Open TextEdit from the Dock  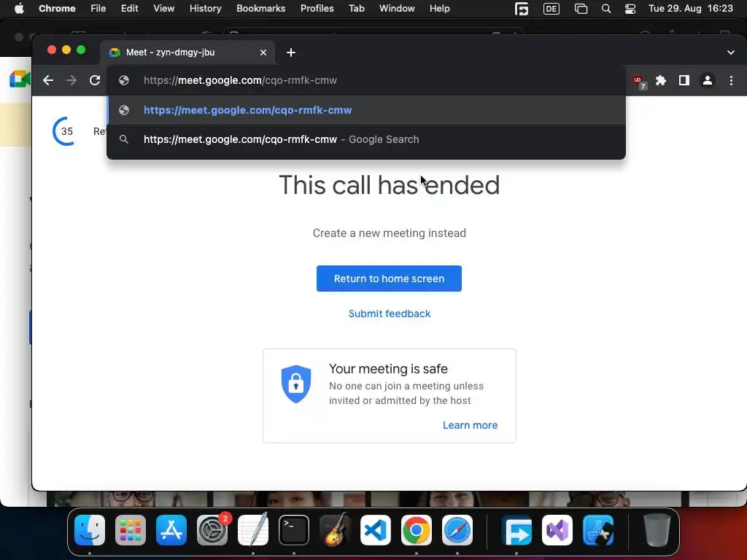click(x=253, y=530)
